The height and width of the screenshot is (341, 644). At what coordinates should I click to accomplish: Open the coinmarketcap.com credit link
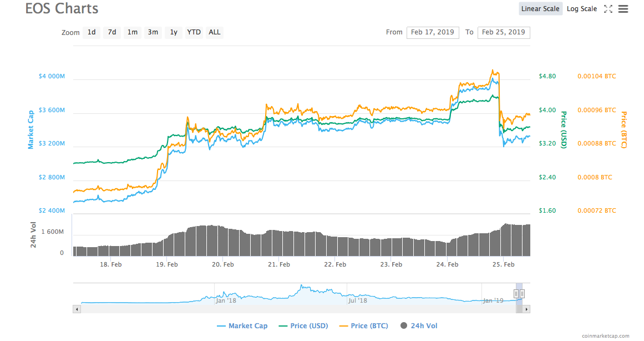[x=606, y=336]
